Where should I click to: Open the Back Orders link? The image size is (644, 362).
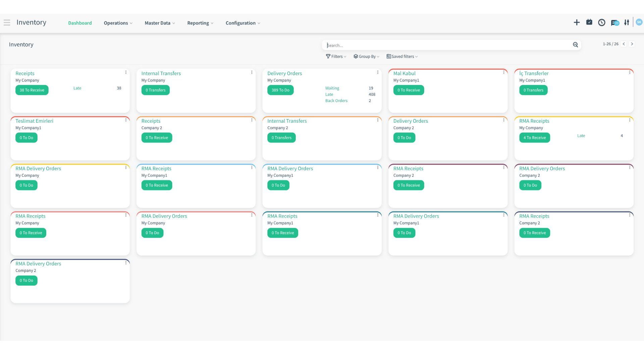click(x=336, y=101)
